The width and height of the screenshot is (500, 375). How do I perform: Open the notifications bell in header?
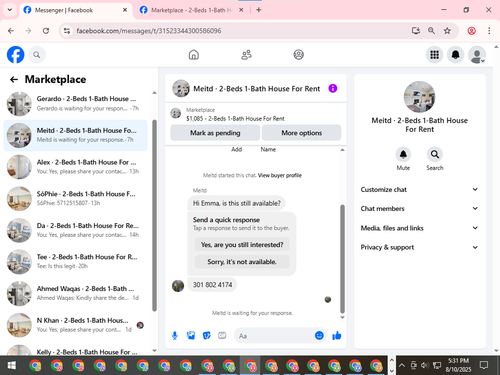coord(456,55)
